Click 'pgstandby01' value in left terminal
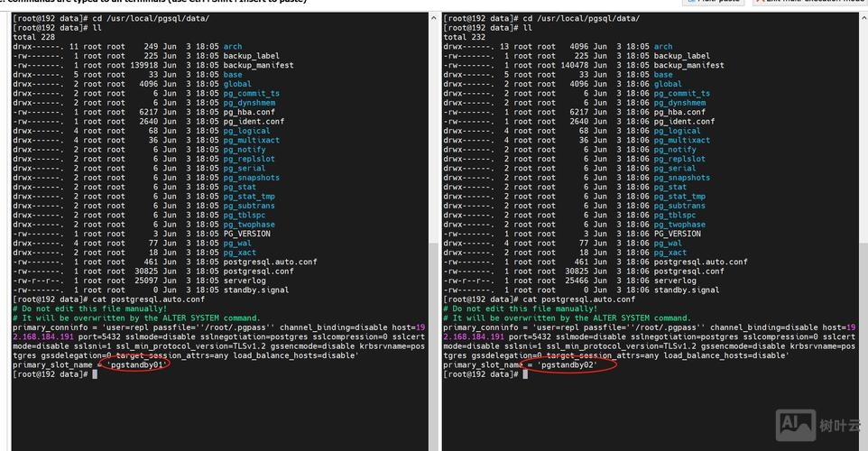 click(136, 364)
